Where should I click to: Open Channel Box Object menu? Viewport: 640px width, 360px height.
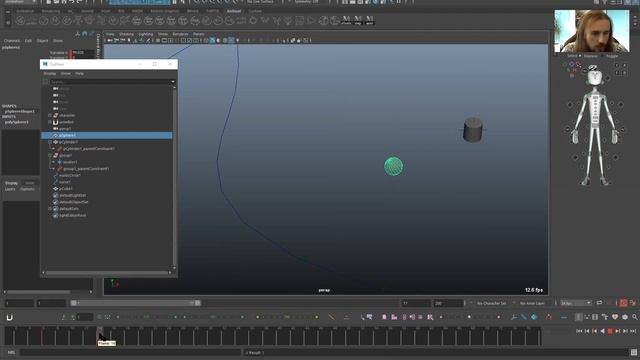pos(42,41)
